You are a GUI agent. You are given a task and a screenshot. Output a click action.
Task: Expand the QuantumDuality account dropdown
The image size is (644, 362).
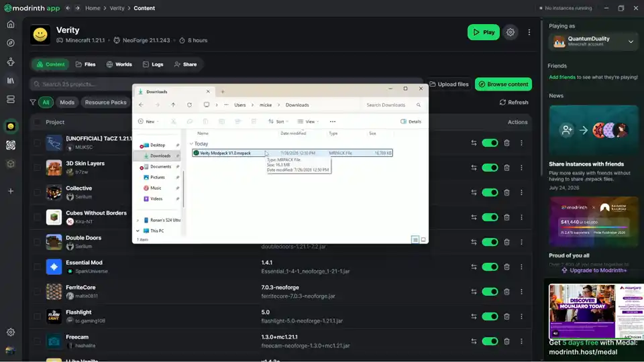(x=631, y=42)
